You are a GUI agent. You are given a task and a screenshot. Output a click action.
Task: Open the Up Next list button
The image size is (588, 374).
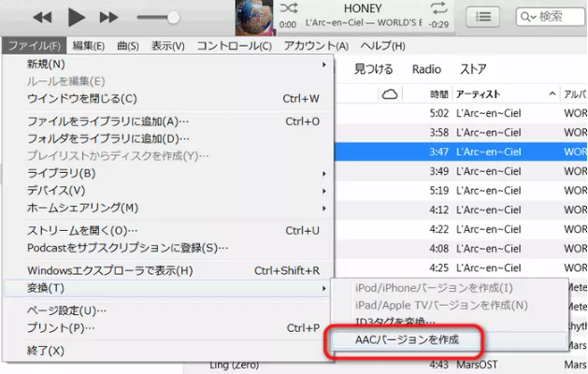pyautogui.click(x=482, y=17)
